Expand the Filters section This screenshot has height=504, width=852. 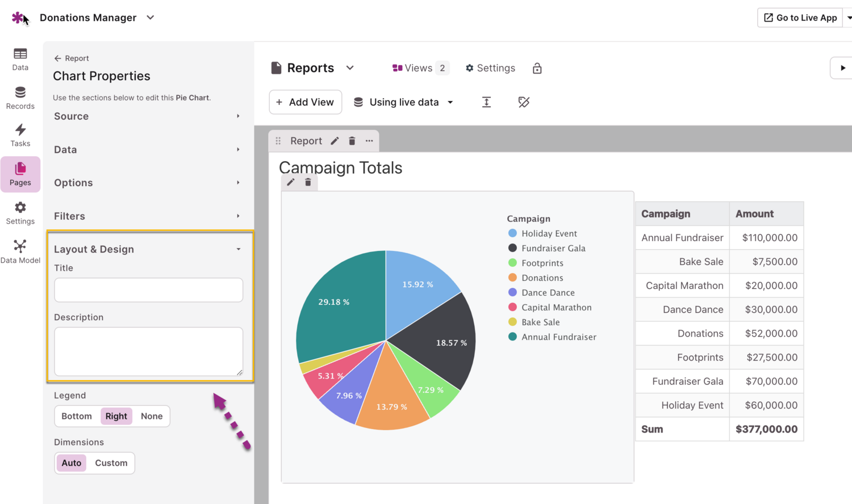tap(147, 216)
